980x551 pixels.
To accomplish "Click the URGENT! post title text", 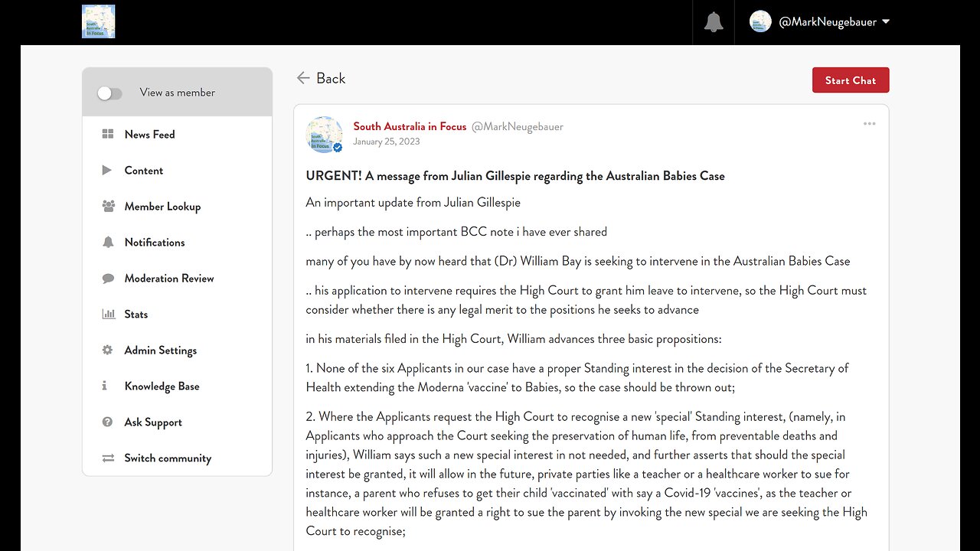I will coord(515,176).
